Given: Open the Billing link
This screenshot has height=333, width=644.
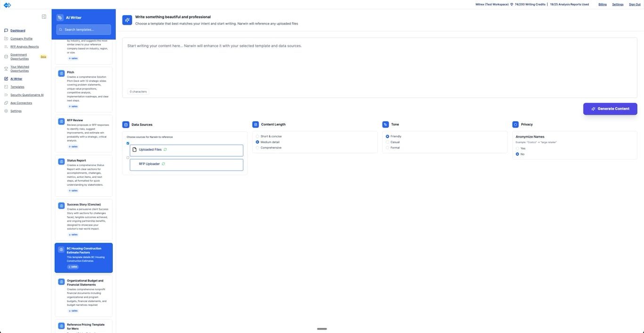Looking at the screenshot, I should click(603, 4).
